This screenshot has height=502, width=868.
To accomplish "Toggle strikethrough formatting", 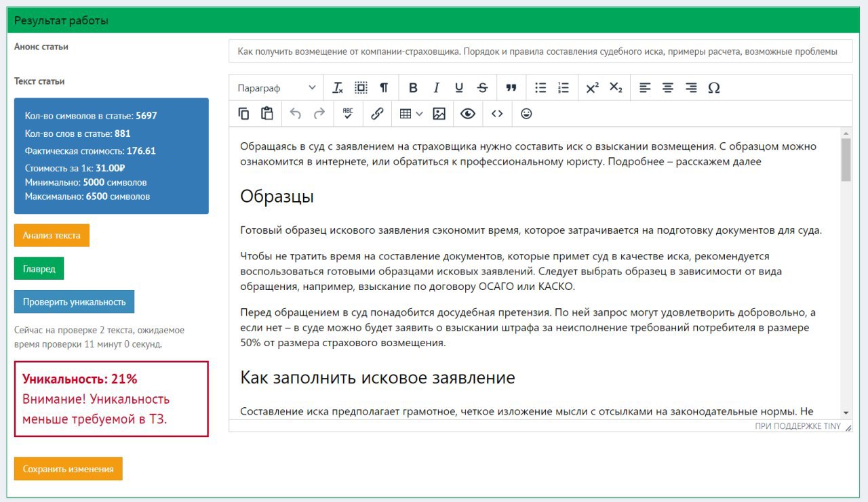I will pyautogui.click(x=482, y=87).
